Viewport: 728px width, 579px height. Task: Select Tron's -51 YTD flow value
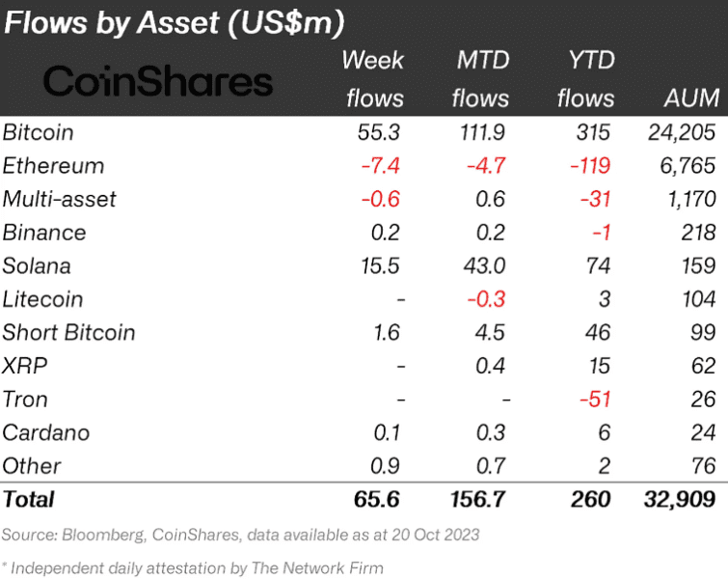(595, 400)
